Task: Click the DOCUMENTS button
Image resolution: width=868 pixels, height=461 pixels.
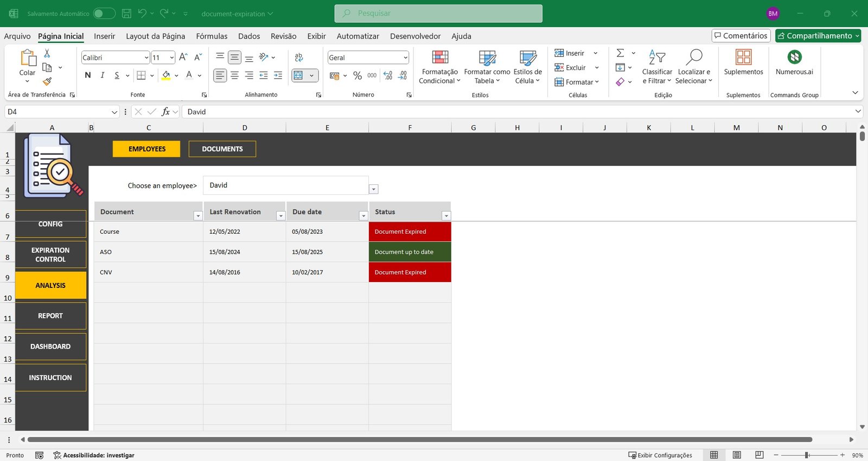Action: pyautogui.click(x=222, y=149)
